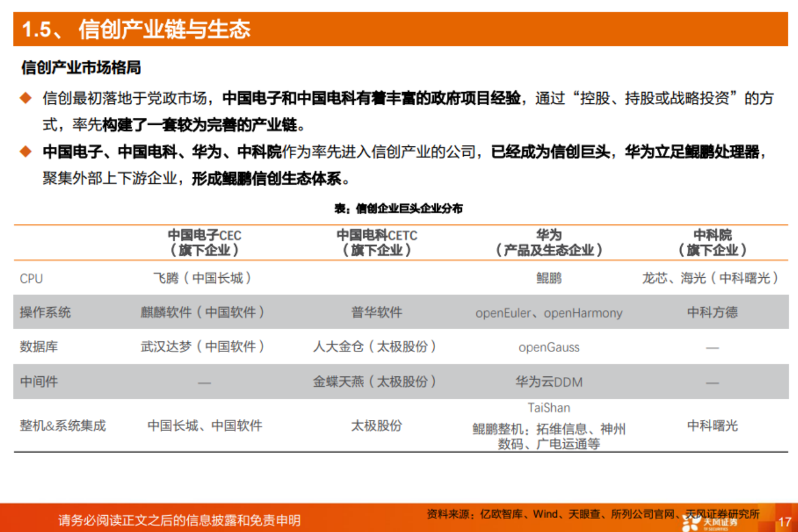Click the standalone 中科曙光 cell in 整机 row
Viewport: 798px width, 532px height.
pyautogui.click(x=713, y=426)
